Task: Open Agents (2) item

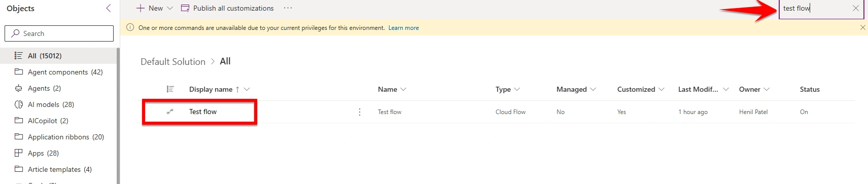Action: pyautogui.click(x=58, y=88)
